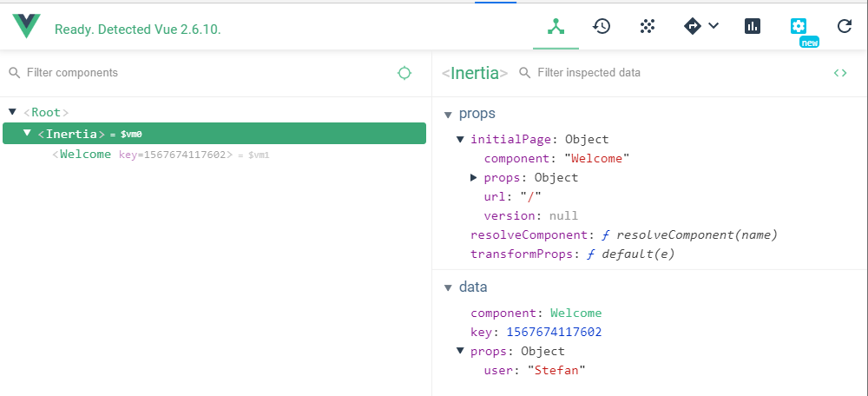Click the Filter inspected data search icon
The height and width of the screenshot is (396, 868).
pyautogui.click(x=525, y=73)
